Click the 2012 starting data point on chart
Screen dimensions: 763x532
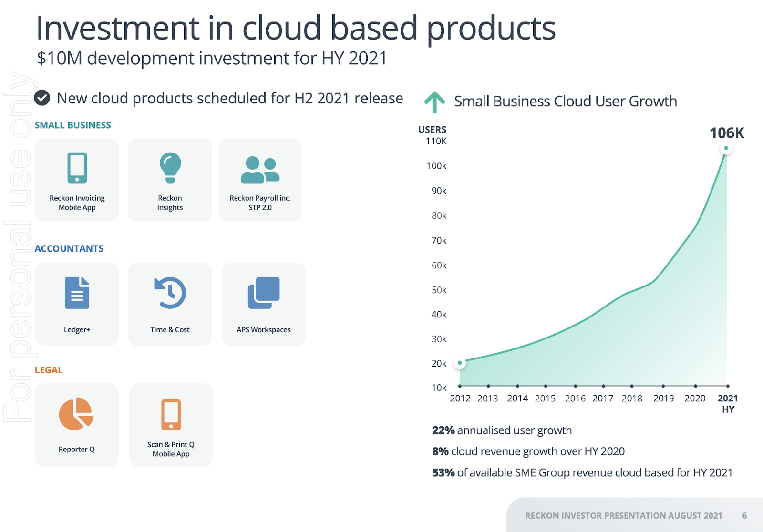(460, 363)
